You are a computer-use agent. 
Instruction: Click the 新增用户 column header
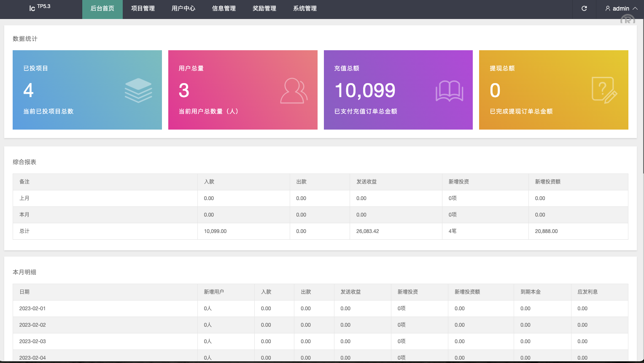point(214,292)
